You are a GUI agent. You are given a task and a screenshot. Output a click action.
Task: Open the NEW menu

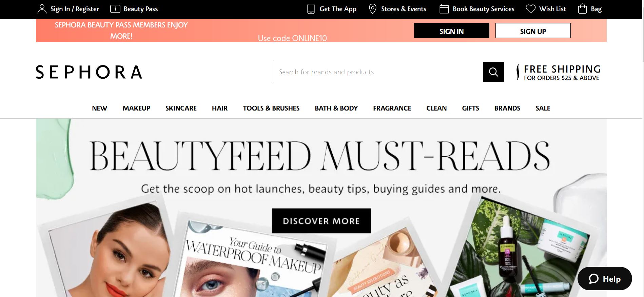100,108
